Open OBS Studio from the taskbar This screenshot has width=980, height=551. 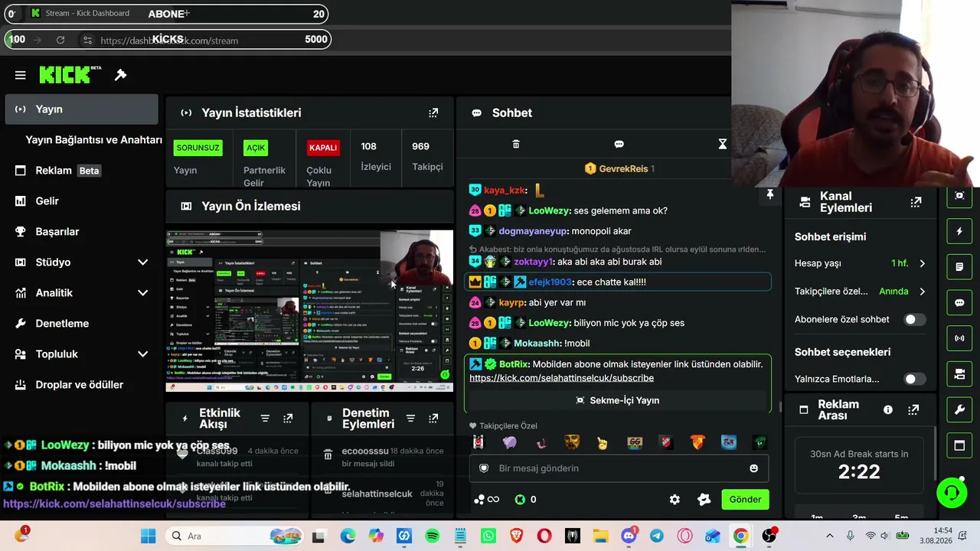point(769,536)
